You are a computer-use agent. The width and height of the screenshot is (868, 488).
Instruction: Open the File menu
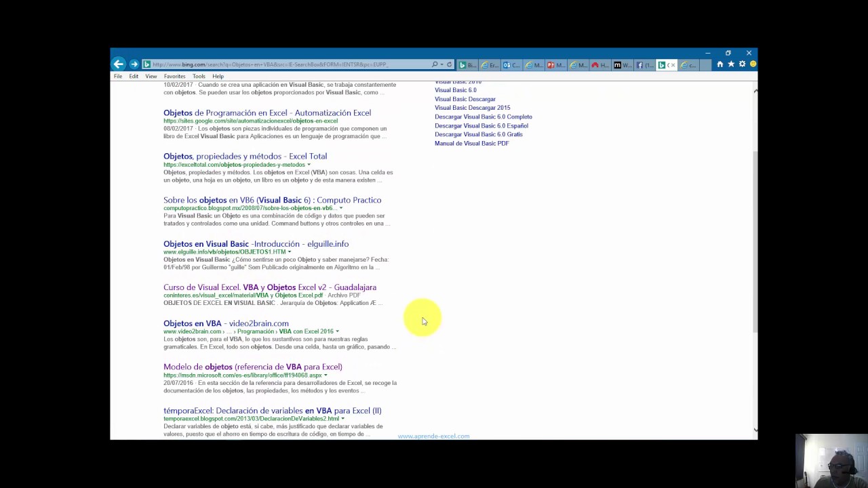118,77
